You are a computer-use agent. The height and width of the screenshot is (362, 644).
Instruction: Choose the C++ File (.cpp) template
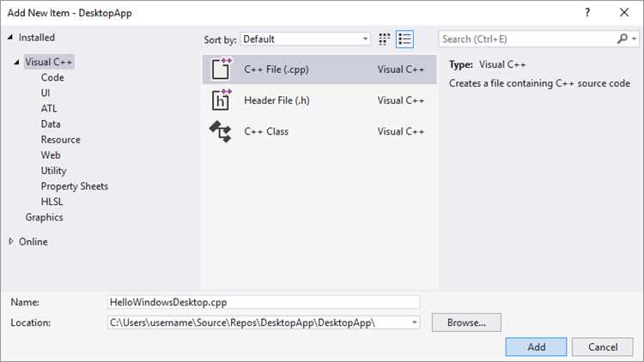click(x=319, y=69)
